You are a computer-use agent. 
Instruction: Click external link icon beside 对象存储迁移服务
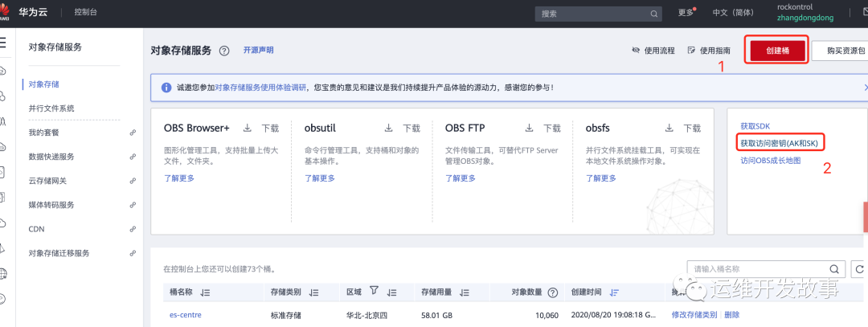tap(133, 253)
